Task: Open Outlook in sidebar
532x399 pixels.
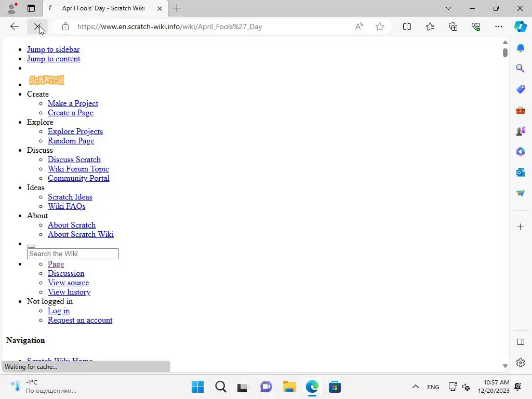Action: coord(521,172)
